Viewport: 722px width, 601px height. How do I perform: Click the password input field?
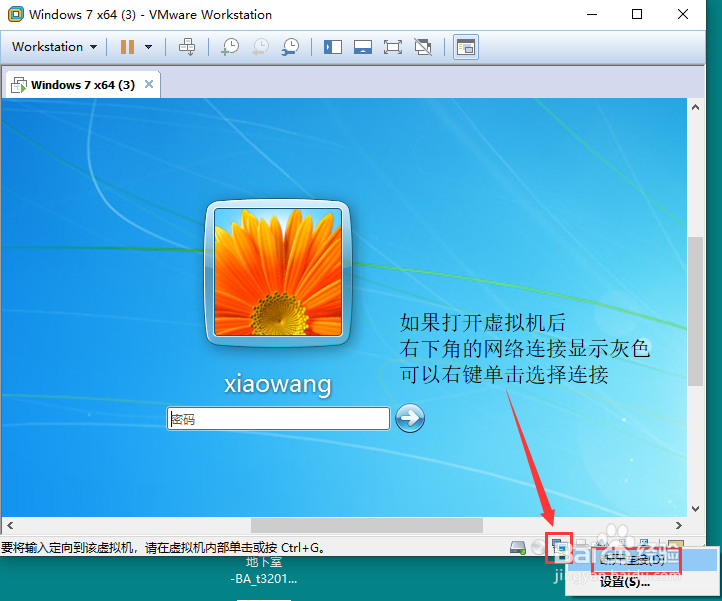point(278,419)
